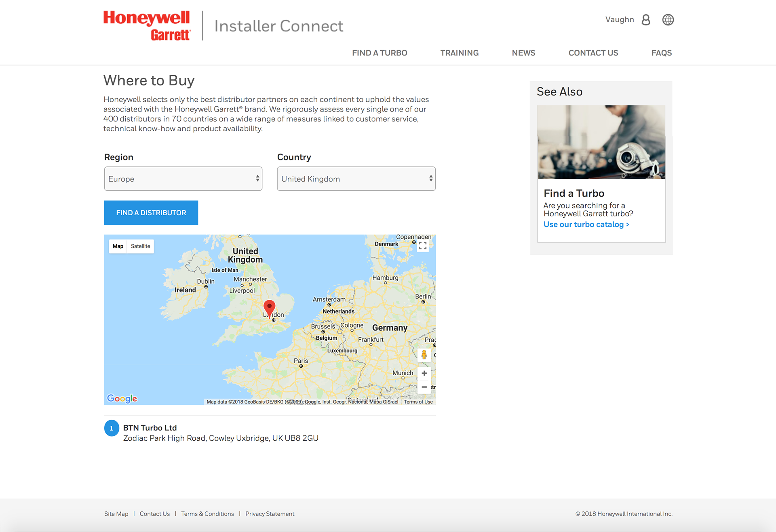Click the Isle of Man label
Image resolution: width=776 pixels, height=532 pixels.
click(225, 270)
